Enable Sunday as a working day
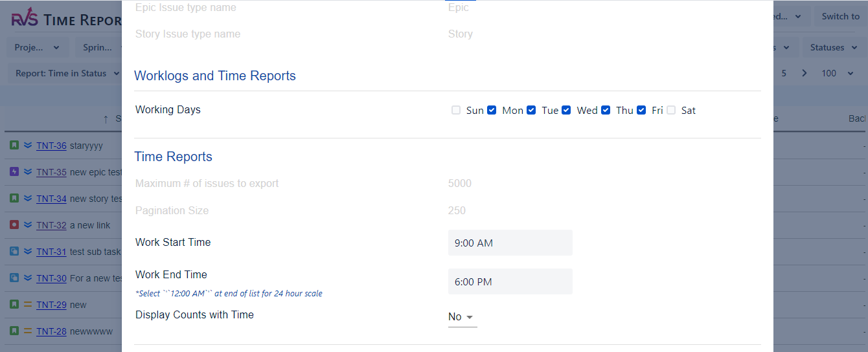The height and width of the screenshot is (352, 868). (x=456, y=110)
